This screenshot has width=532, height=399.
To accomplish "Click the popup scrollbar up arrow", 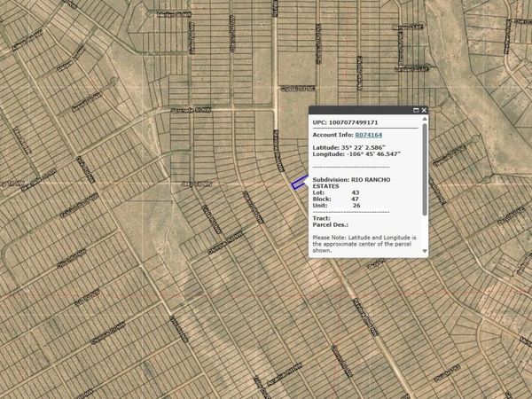I will coord(425,119).
